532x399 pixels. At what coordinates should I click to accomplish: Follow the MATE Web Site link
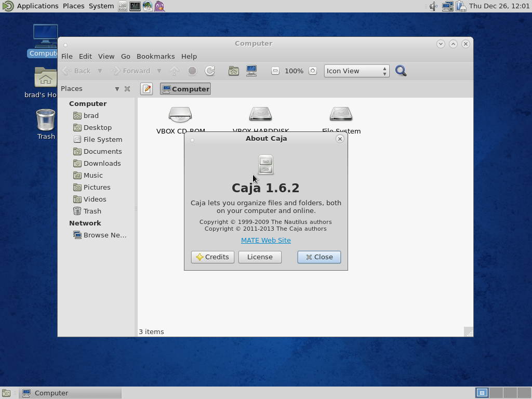[x=265, y=240]
